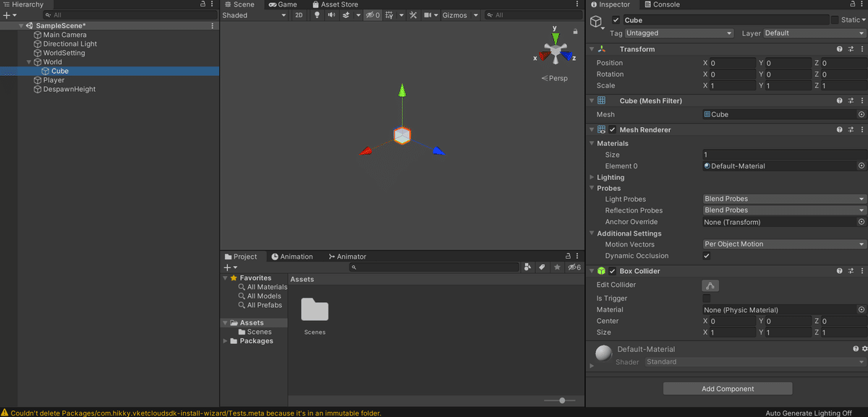
Task: Open the effects dropdown arrow in Scene toolbar
Action: click(x=358, y=15)
